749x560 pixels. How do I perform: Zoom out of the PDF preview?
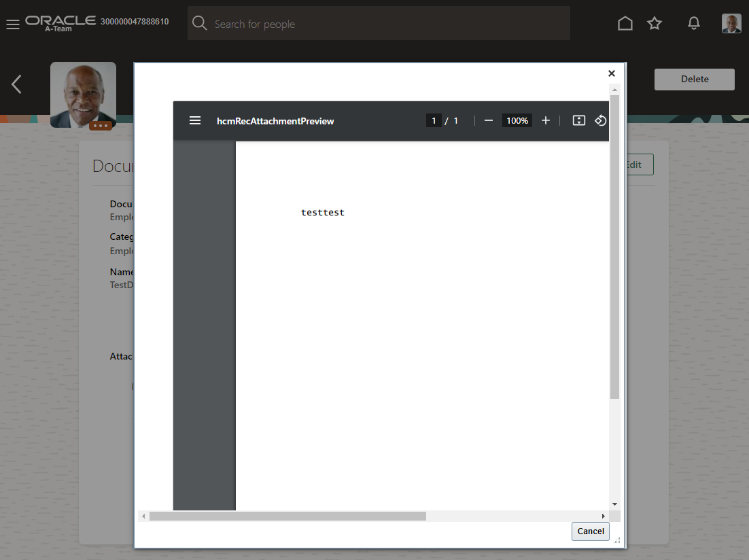pyautogui.click(x=488, y=120)
